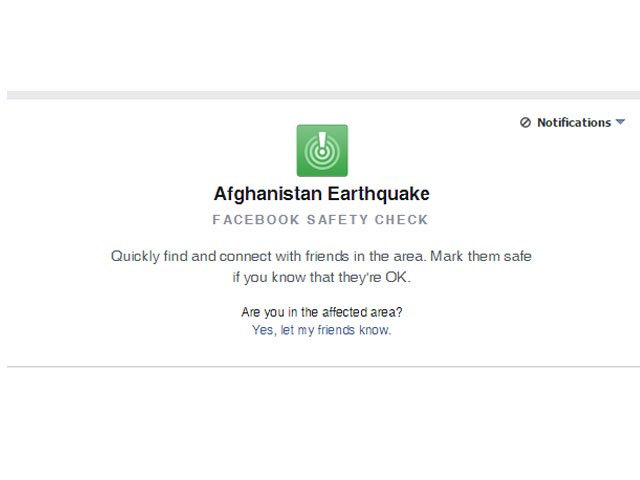Click the muted circle icon beside Notifications

tap(526, 123)
